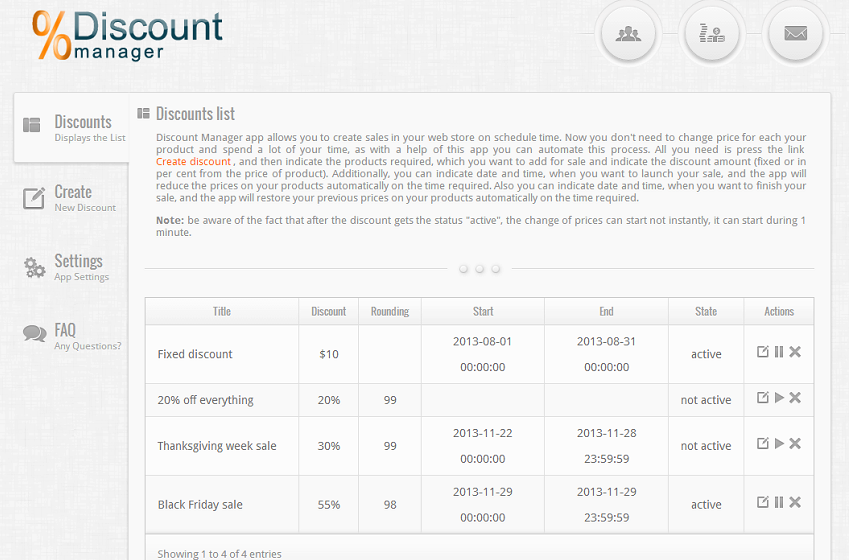The height and width of the screenshot is (560, 850).
Task: Delete the Fixed discount entry
Action: coord(795,352)
